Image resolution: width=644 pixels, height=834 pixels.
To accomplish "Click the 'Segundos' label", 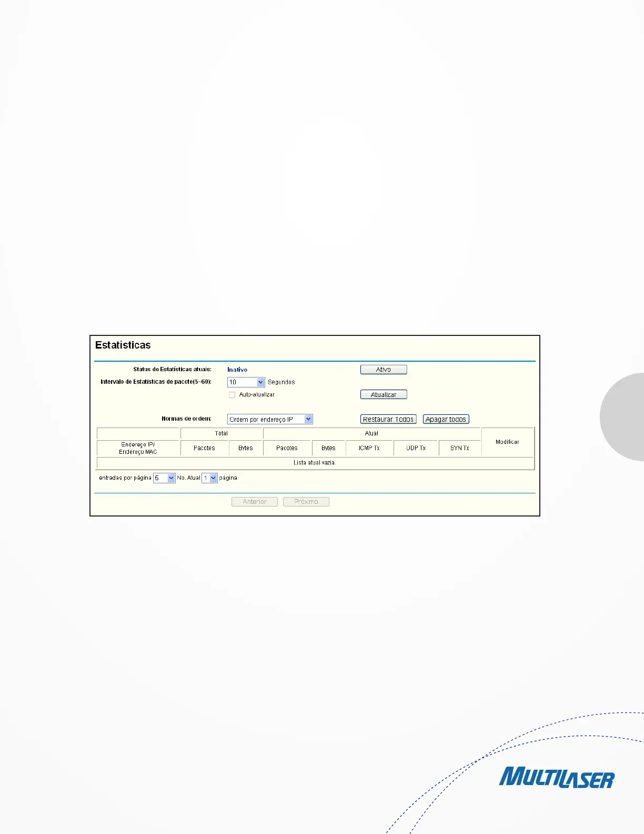I will (x=281, y=382).
